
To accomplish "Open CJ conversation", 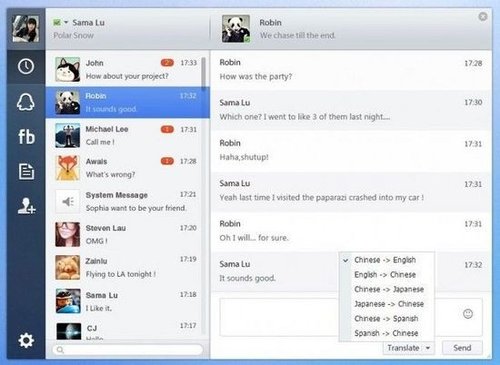I will pyautogui.click(x=127, y=330).
